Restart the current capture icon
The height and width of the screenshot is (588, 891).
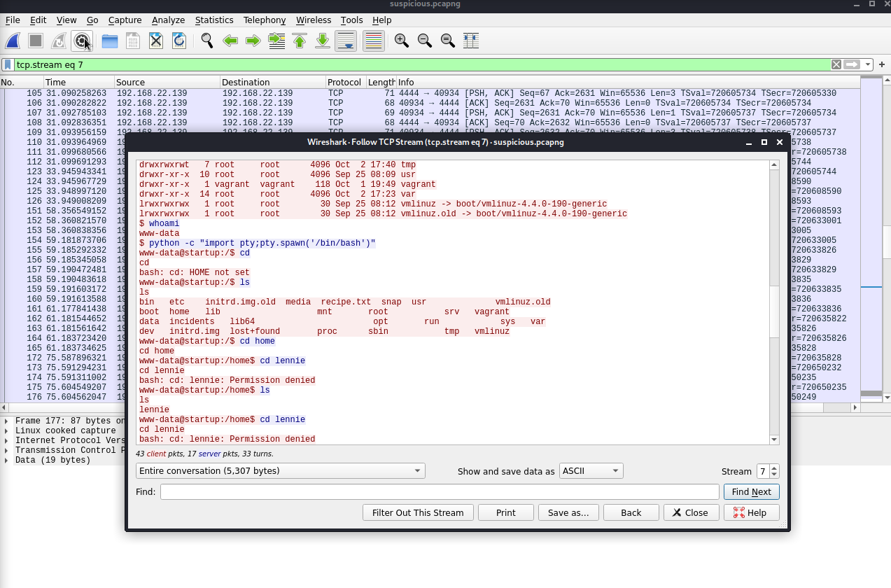point(59,41)
